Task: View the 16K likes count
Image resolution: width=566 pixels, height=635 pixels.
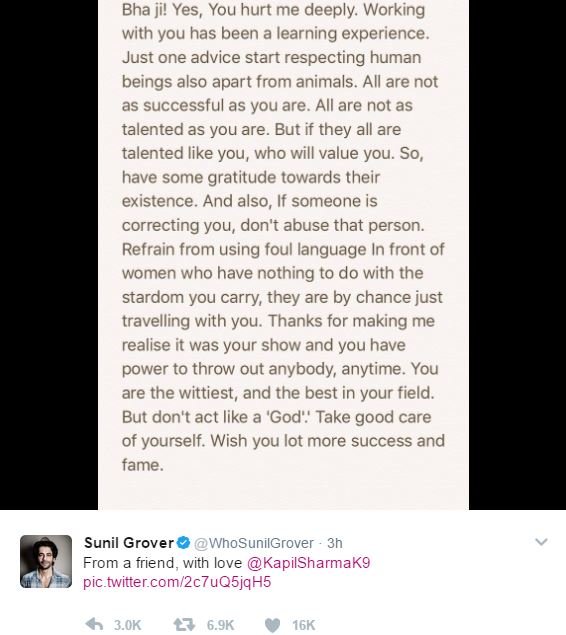Action: click(303, 625)
